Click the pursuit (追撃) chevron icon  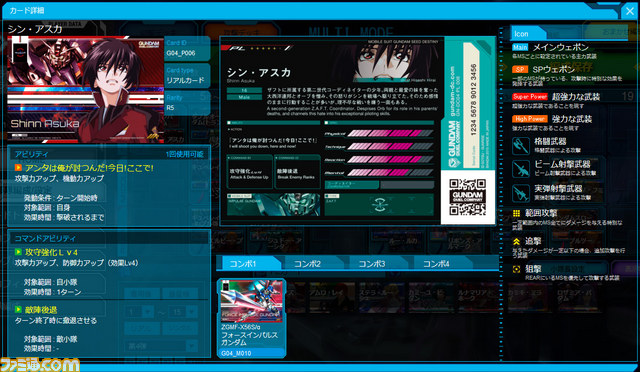pyautogui.click(x=516, y=242)
